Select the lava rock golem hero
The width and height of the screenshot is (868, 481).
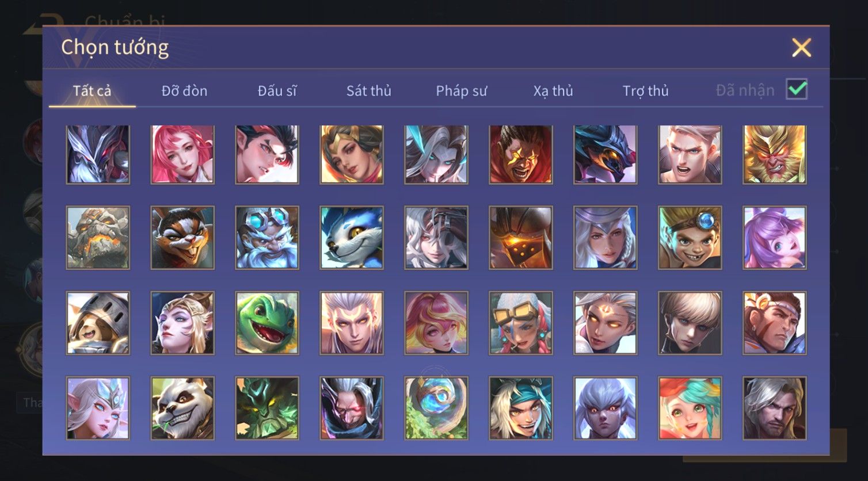[98, 238]
